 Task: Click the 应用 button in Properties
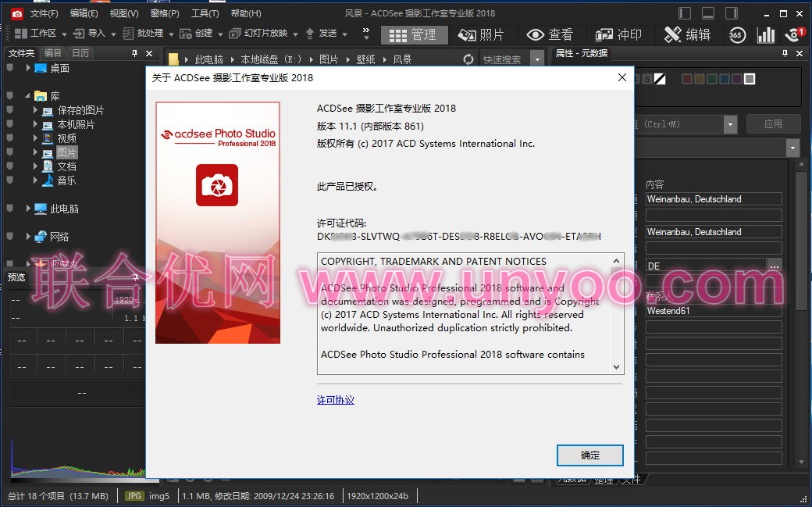pos(773,124)
